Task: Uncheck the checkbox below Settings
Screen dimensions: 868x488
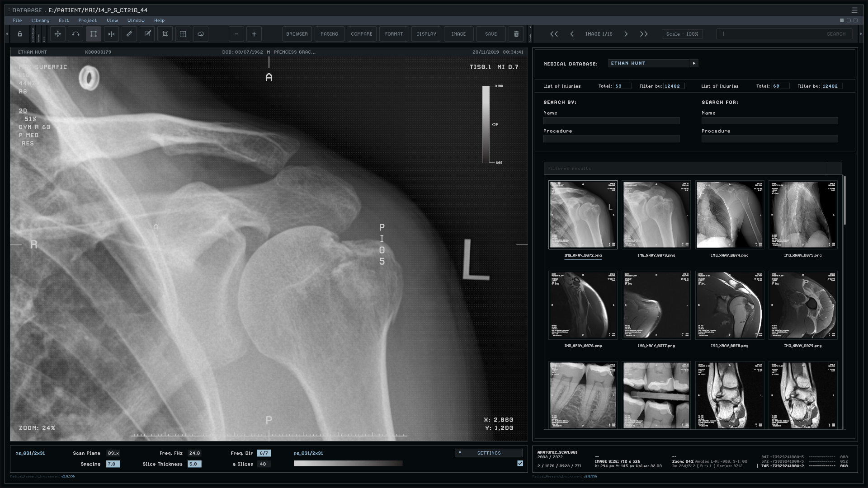Action: click(520, 463)
